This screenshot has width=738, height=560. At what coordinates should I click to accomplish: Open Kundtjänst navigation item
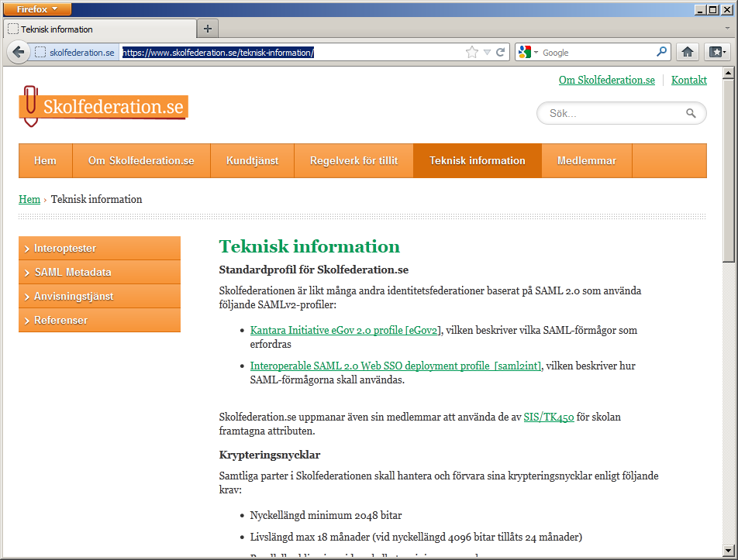[x=252, y=161]
